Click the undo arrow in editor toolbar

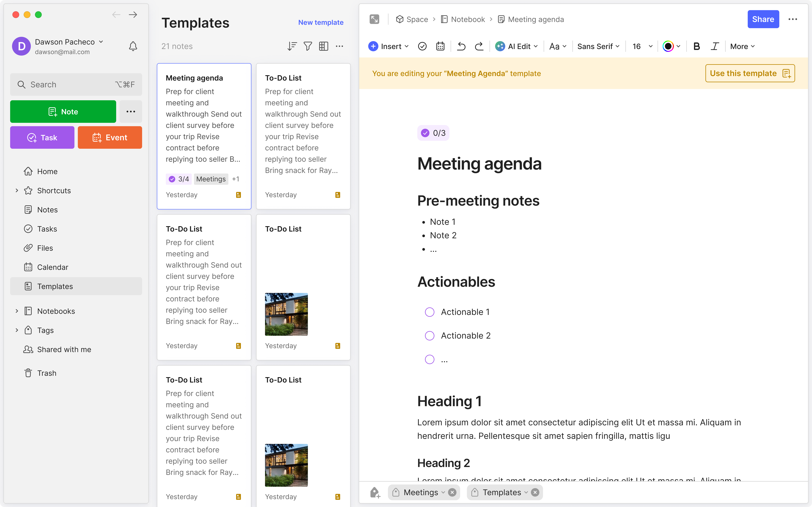coord(461,46)
